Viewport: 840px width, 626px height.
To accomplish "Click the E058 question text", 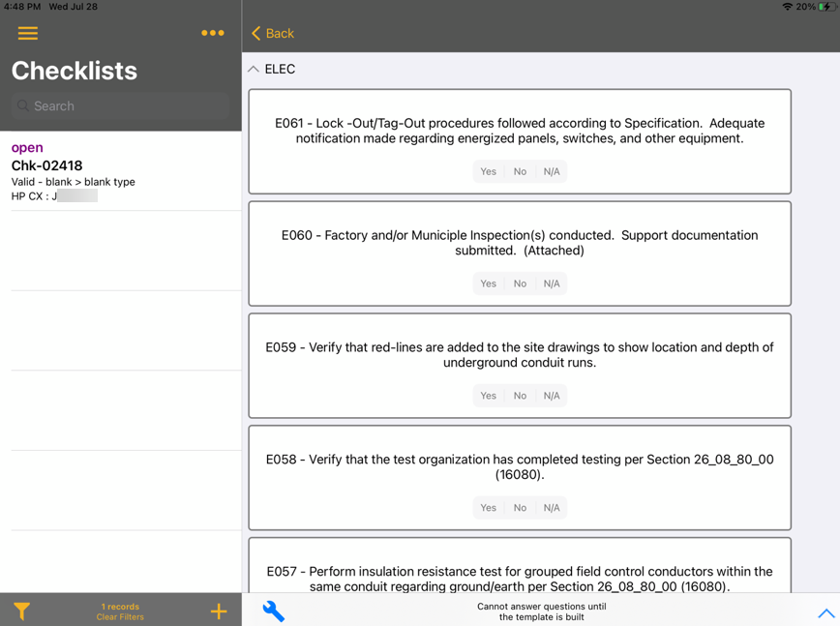I will (520, 466).
